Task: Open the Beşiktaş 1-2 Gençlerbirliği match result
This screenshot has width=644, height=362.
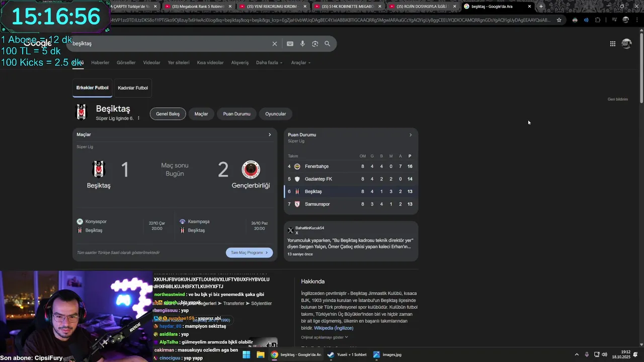Action: click(x=175, y=173)
